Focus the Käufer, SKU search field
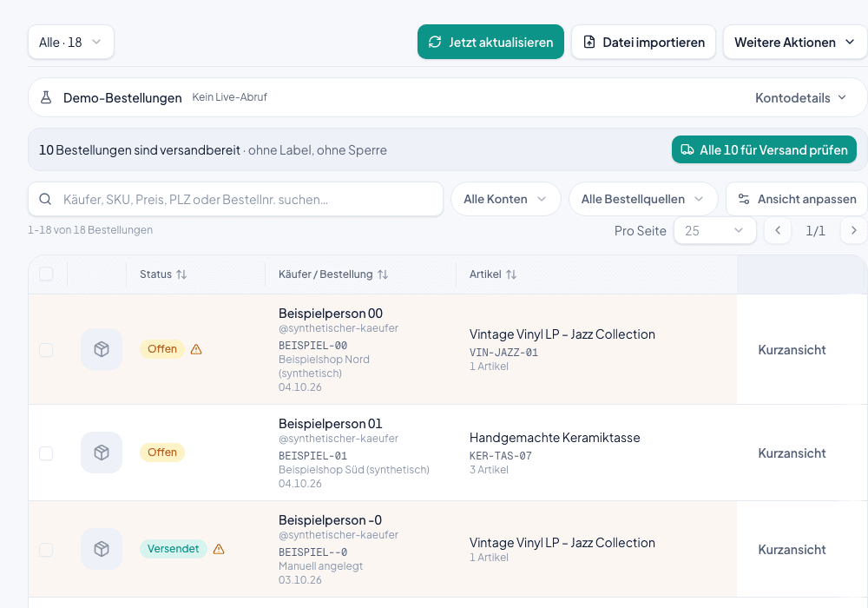Image resolution: width=868 pixels, height=608 pixels. (236, 200)
